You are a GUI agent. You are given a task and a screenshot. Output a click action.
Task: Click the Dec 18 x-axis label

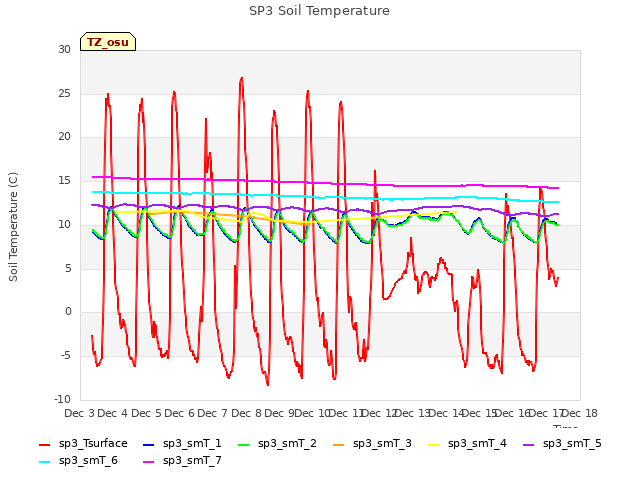pos(580,413)
